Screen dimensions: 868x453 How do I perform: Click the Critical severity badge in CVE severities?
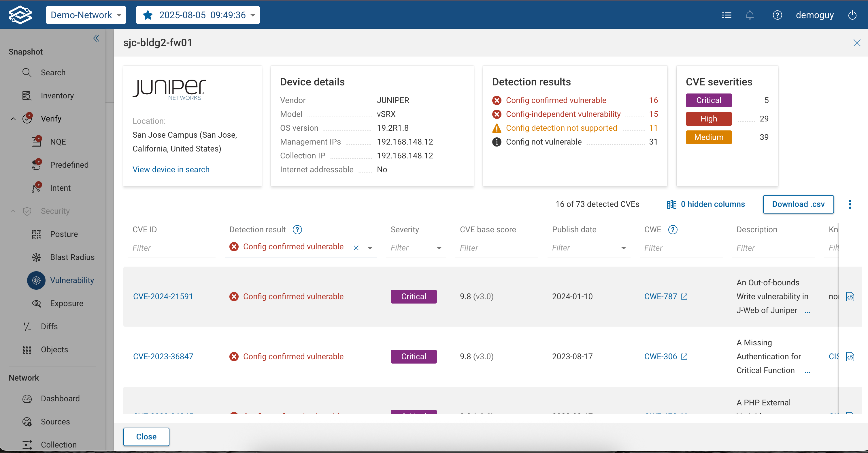click(x=708, y=100)
